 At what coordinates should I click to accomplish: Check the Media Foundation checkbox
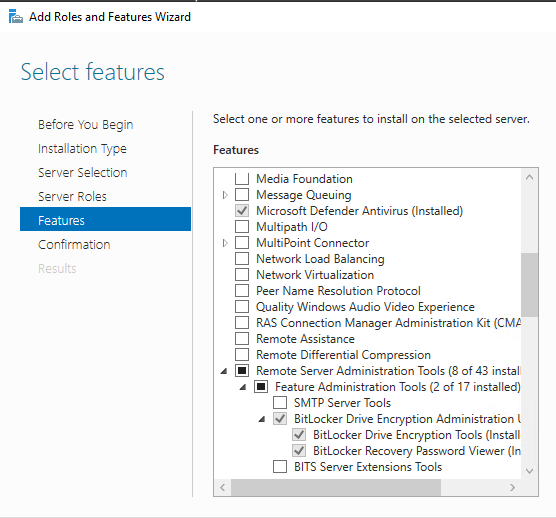[242, 178]
